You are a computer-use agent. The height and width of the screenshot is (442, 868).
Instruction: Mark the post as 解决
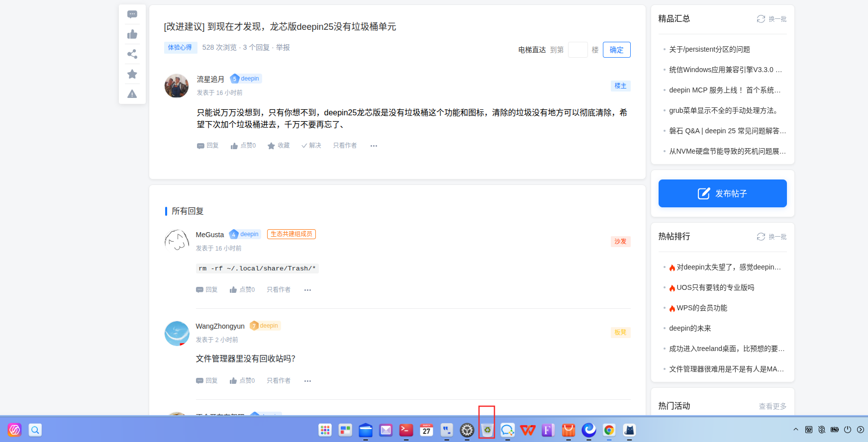pos(311,146)
